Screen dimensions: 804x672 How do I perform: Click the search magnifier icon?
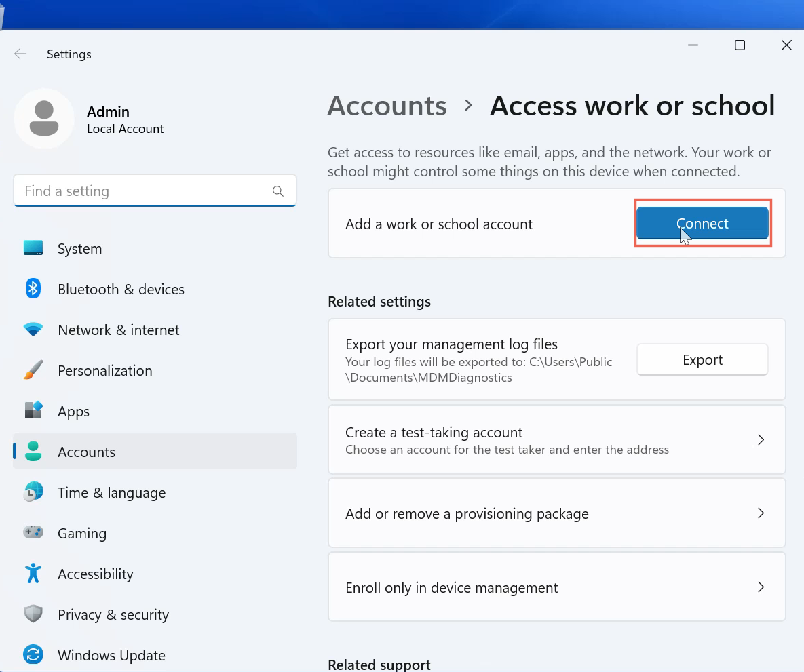tap(278, 191)
